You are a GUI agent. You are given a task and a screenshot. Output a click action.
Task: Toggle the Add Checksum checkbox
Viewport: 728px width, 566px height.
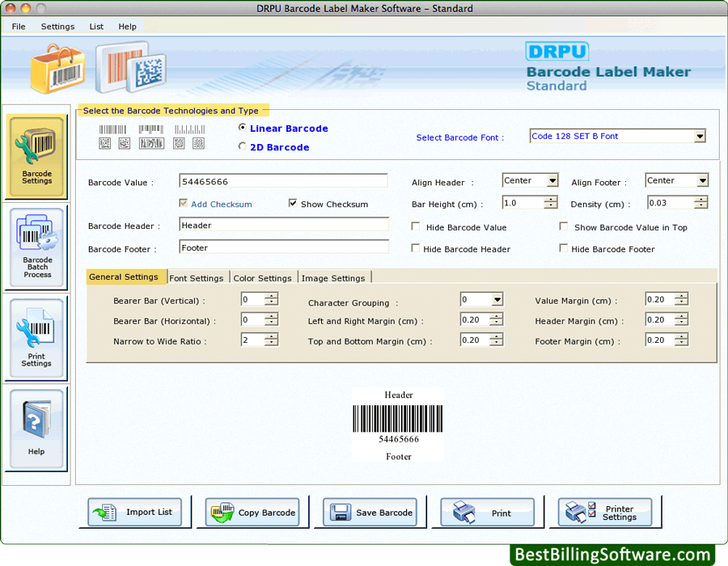[184, 203]
